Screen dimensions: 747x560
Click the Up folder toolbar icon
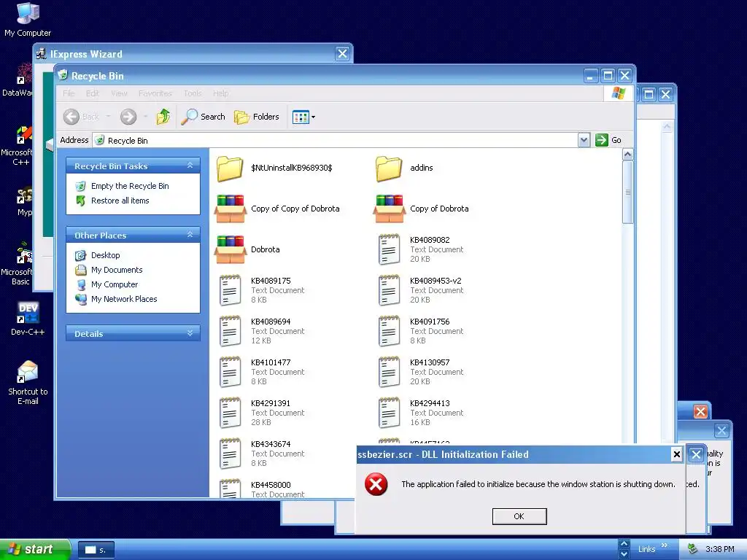[x=163, y=117]
